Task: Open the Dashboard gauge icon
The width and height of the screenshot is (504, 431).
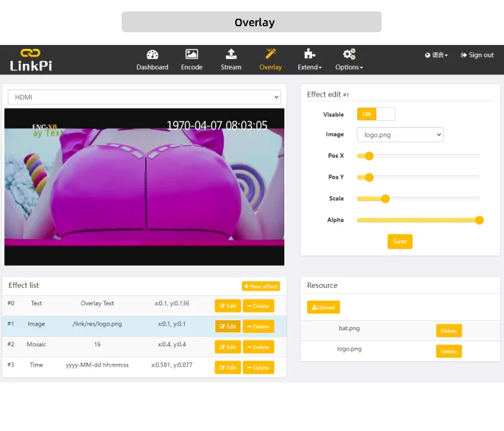Action: pyautogui.click(x=153, y=54)
